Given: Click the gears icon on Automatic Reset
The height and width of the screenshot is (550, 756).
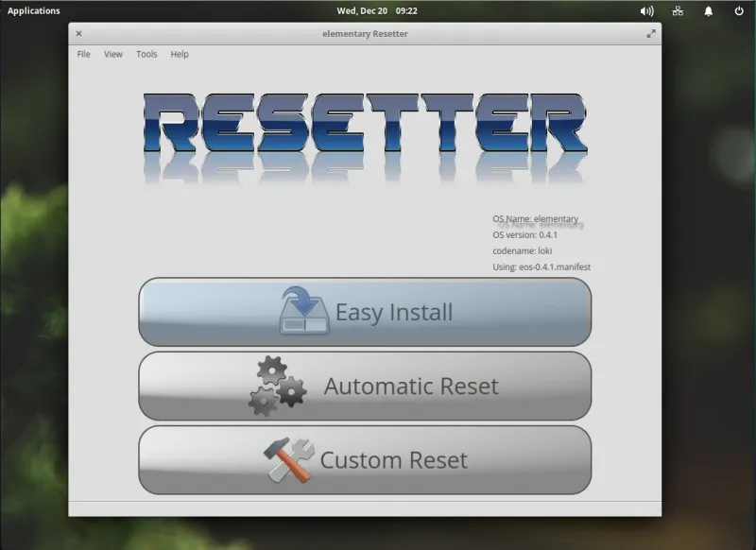Looking at the screenshot, I should (279, 384).
